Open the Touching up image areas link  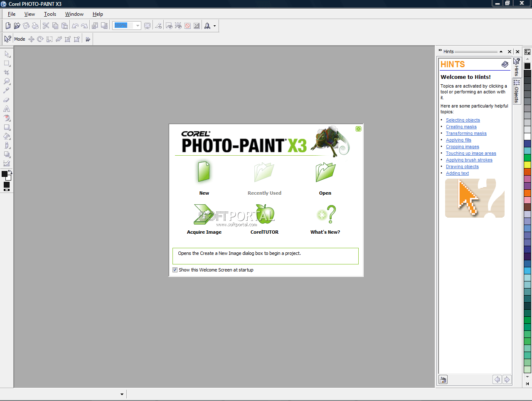pos(471,153)
